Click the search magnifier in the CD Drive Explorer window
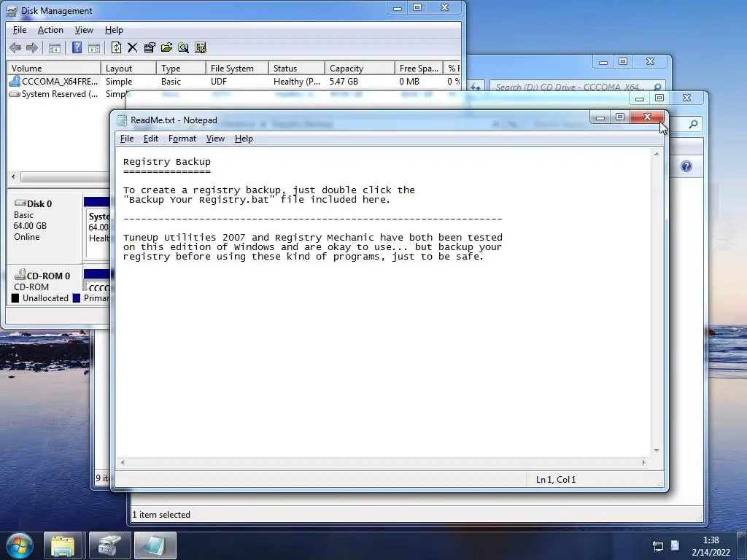The height and width of the screenshot is (560, 747). point(657,87)
